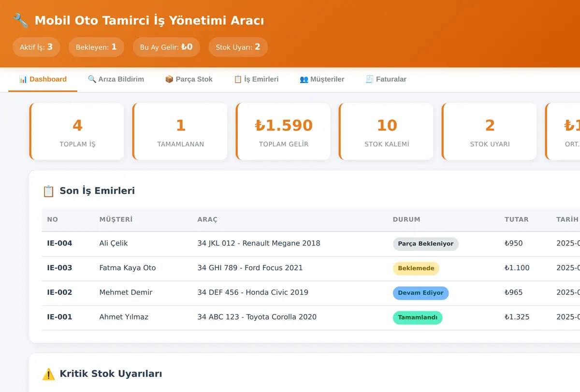The width and height of the screenshot is (580, 392).
Task: Go to the İş Emirleri tab
Action: tap(256, 79)
